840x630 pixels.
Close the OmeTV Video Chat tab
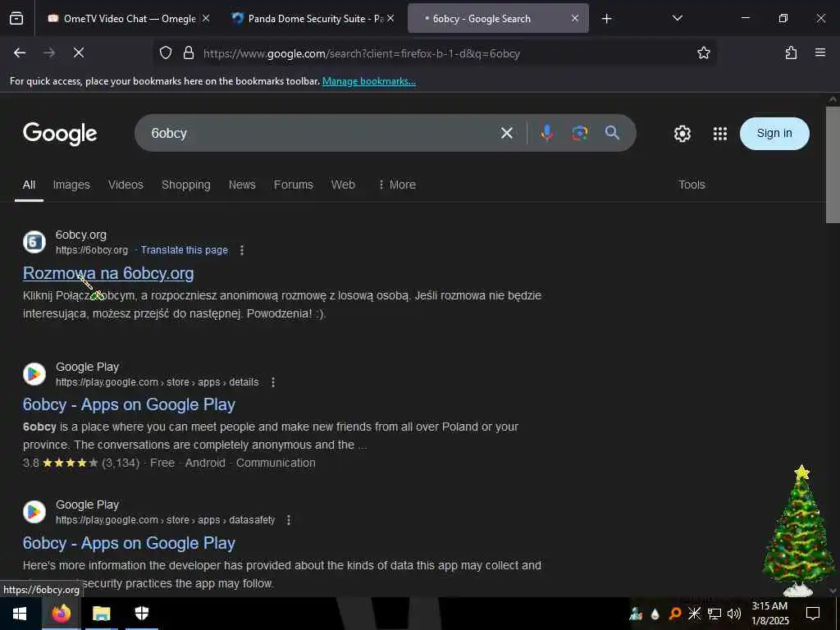pyautogui.click(x=206, y=18)
